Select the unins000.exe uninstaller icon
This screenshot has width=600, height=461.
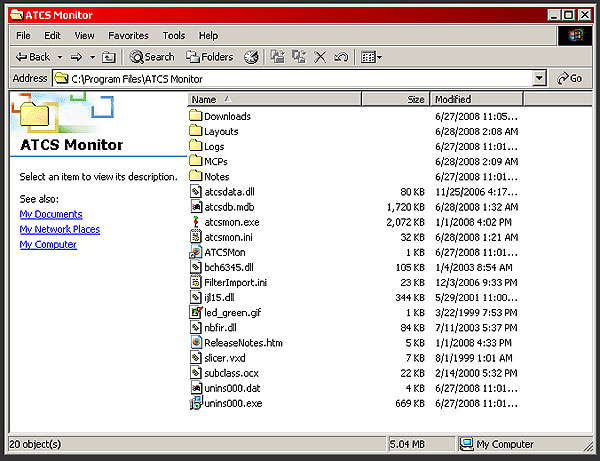coord(196,403)
